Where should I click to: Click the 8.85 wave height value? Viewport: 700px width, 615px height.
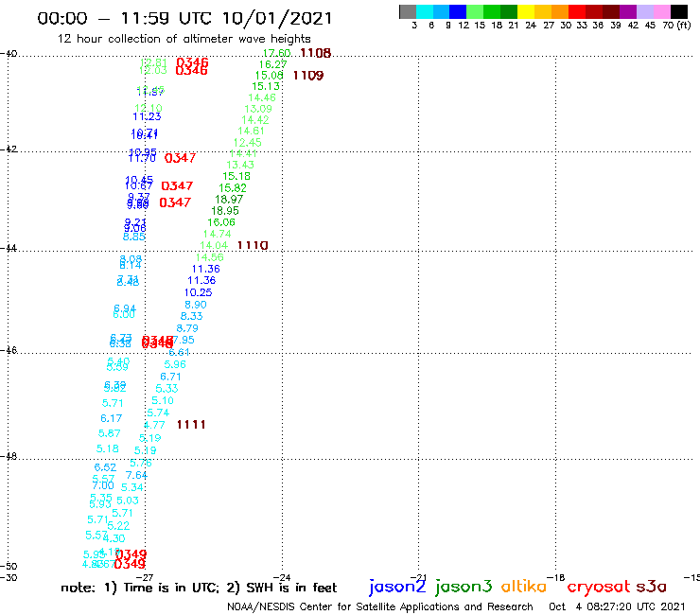pyautogui.click(x=134, y=237)
